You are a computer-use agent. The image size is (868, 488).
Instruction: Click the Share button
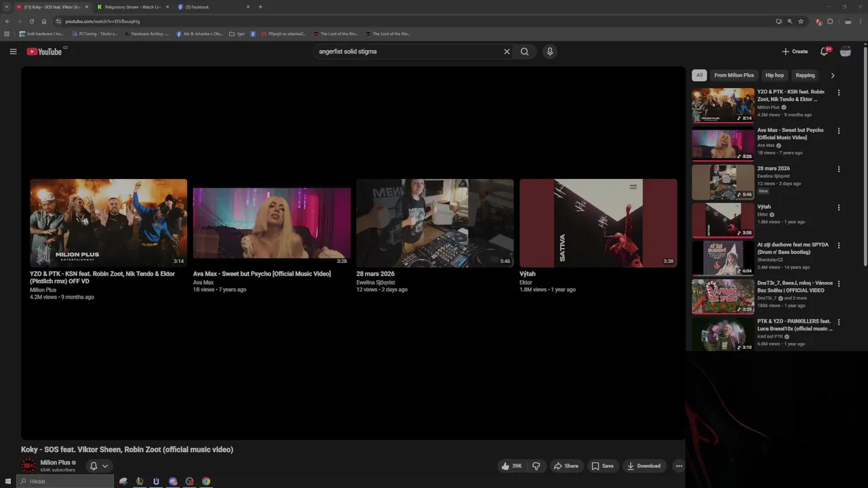[x=566, y=466]
